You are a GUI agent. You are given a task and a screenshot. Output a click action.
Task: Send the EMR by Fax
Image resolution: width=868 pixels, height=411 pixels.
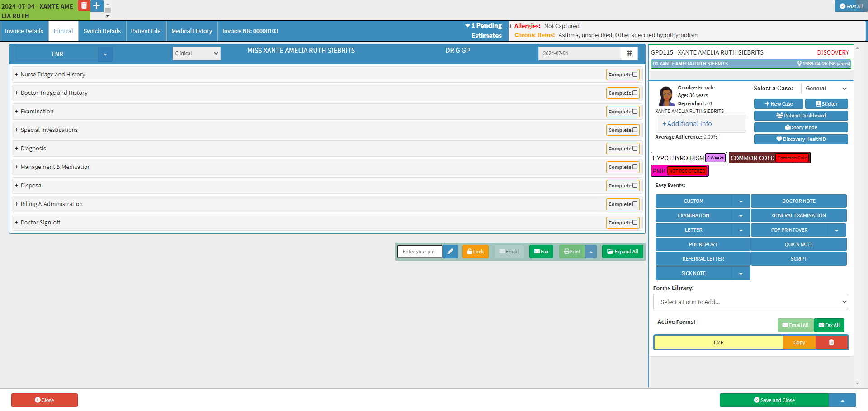point(541,252)
